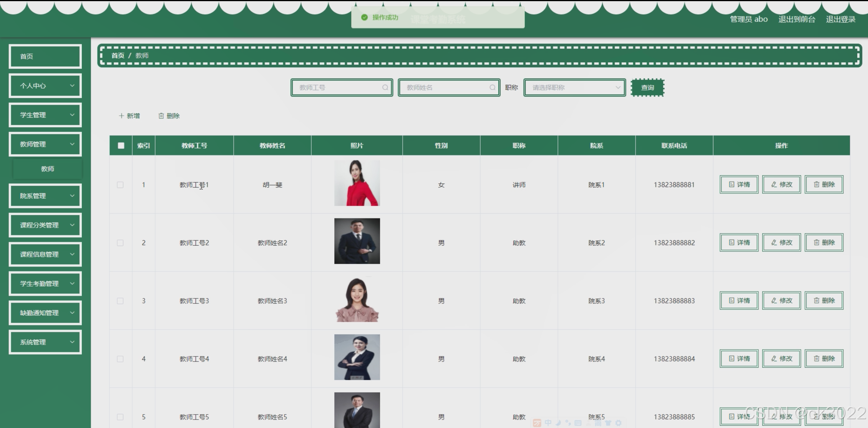Viewport: 868px width, 428px height.
Task: Click the 查询 search button
Action: click(647, 88)
